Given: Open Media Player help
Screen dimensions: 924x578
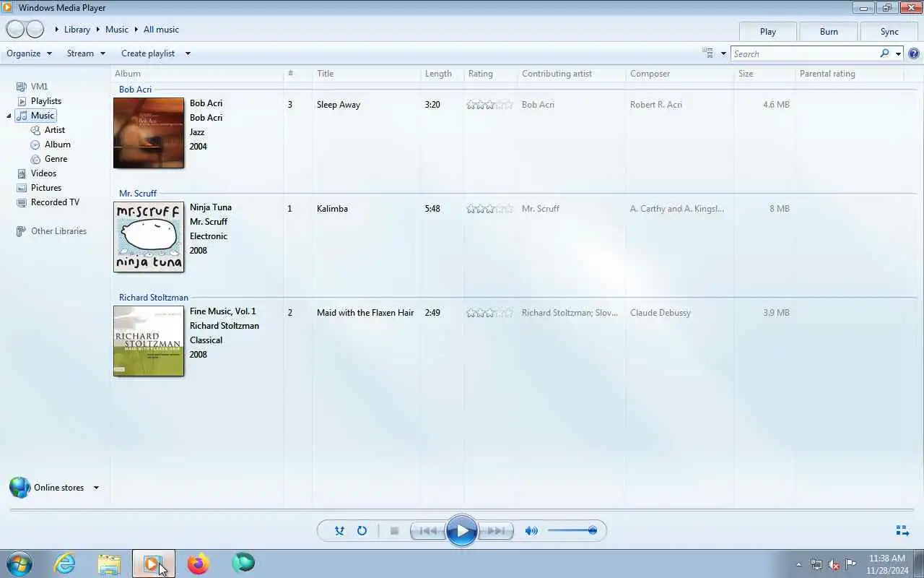Looking at the screenshot, I should click(914, 53).
